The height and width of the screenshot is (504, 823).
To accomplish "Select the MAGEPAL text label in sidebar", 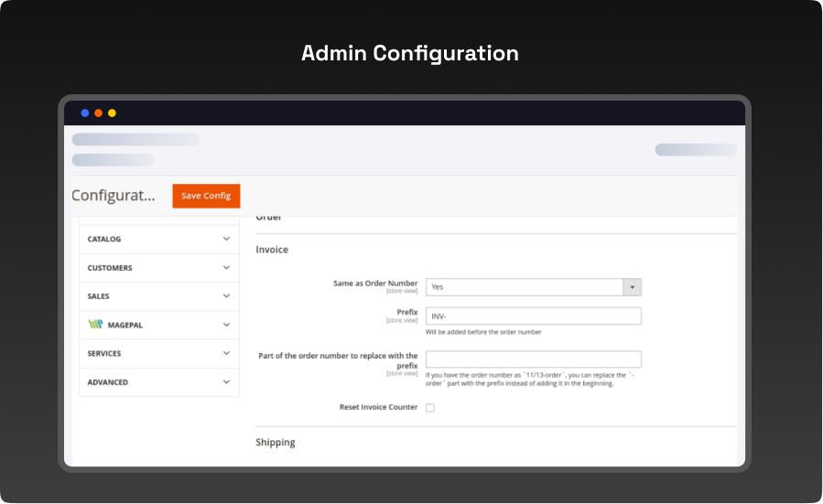I will tap(125, 325).
